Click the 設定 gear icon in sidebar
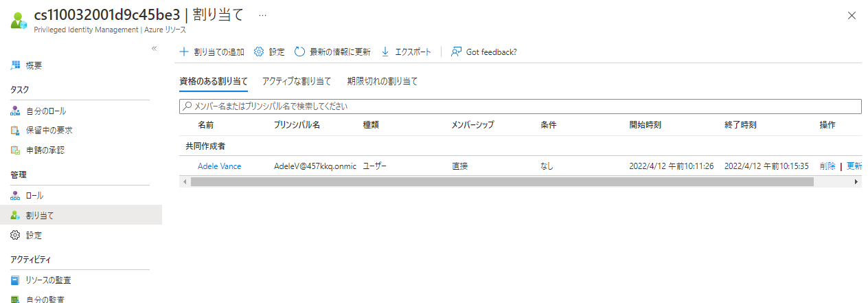 point(15,235)
